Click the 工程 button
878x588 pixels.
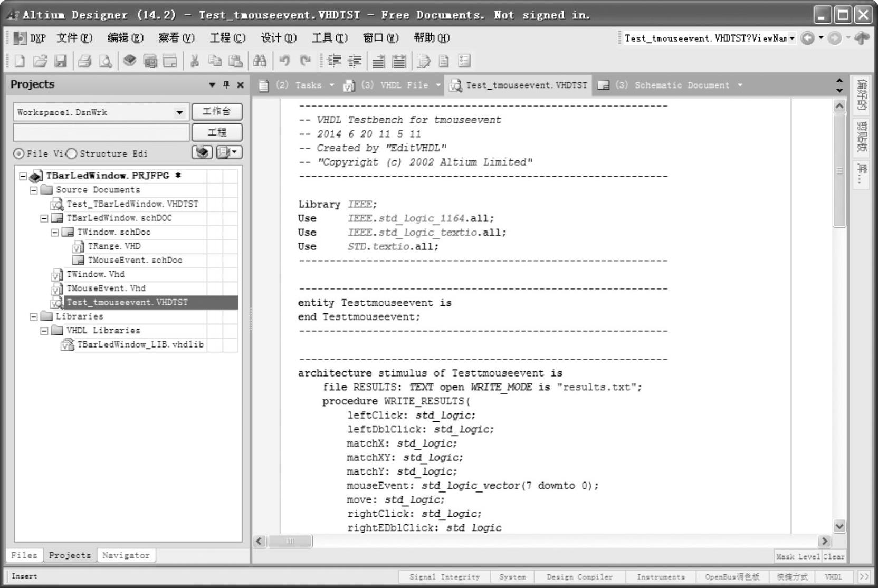217,132
